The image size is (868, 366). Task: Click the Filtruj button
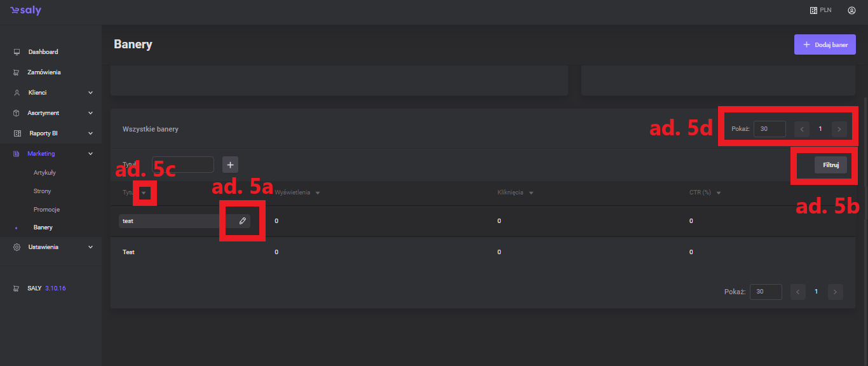tap(831, 165)
